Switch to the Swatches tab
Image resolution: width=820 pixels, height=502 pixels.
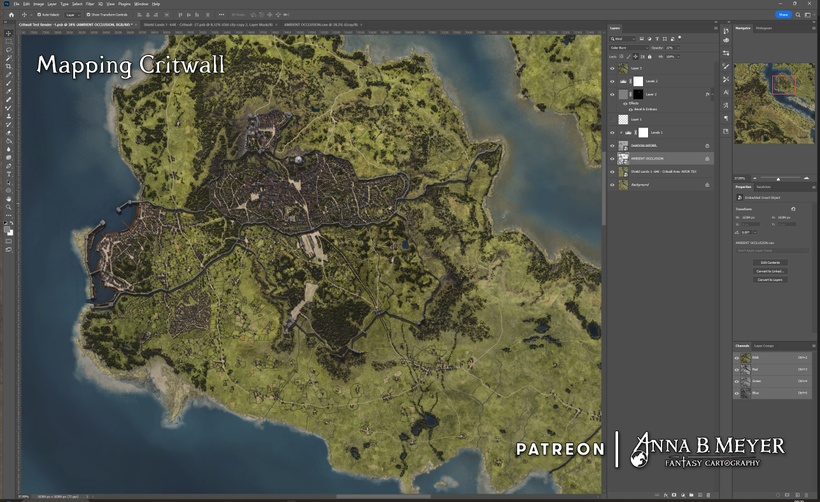pos(764,187)
